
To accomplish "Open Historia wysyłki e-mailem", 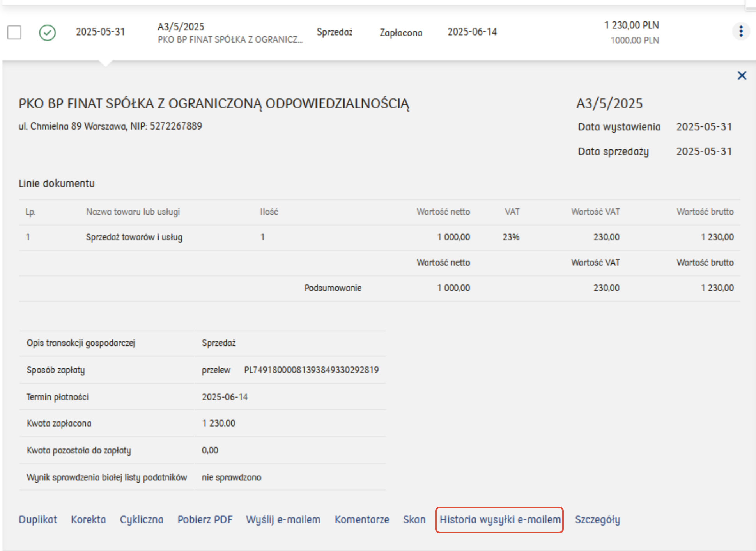I will [x=500, y=519].
